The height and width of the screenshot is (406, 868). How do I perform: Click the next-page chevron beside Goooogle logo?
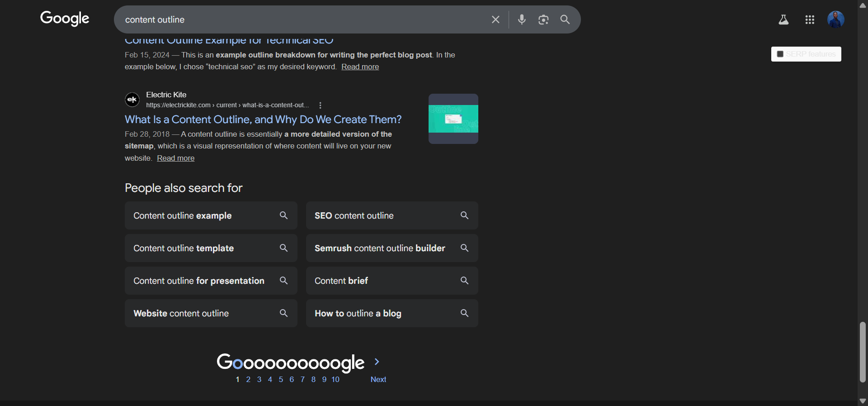click(377, 362)
